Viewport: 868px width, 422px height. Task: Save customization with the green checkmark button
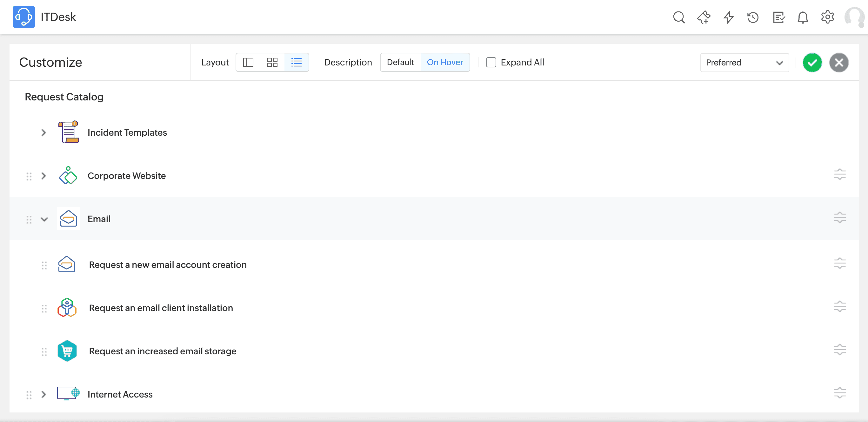pos(812,62)
